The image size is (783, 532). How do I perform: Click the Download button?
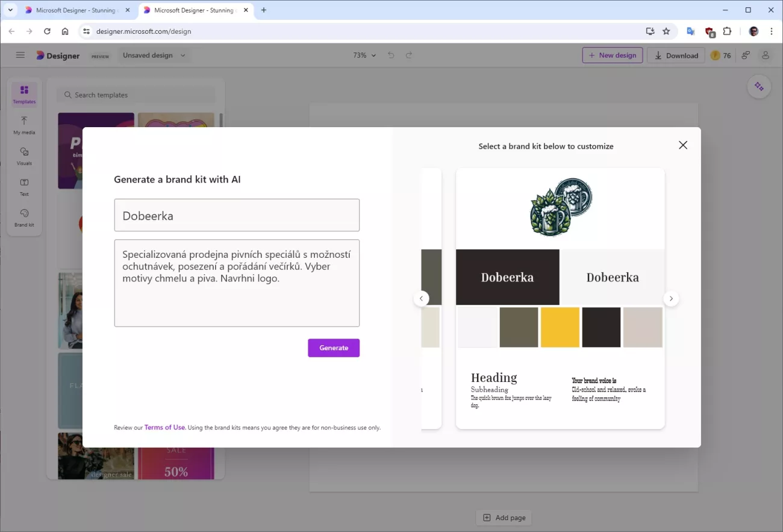[x=676, y=55]
